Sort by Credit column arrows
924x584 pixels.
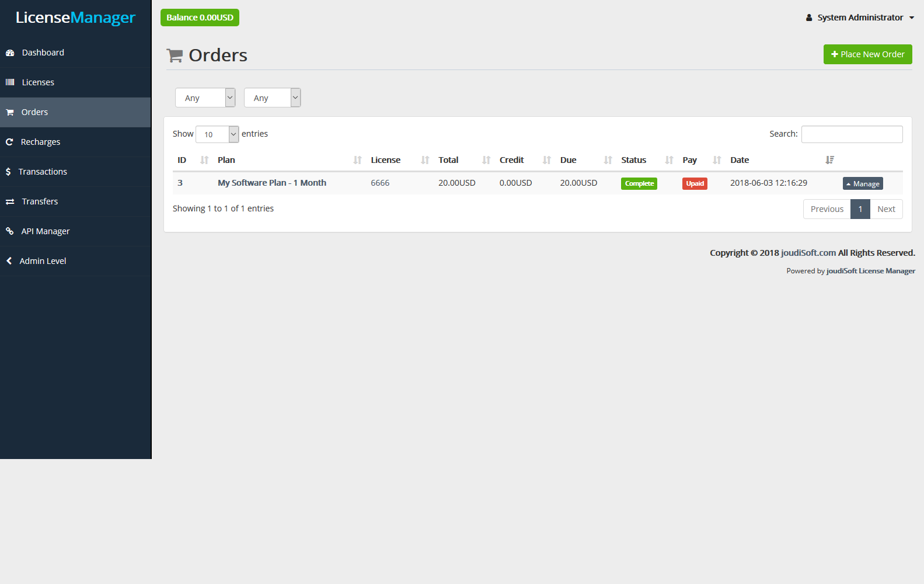tap(547, 160)
